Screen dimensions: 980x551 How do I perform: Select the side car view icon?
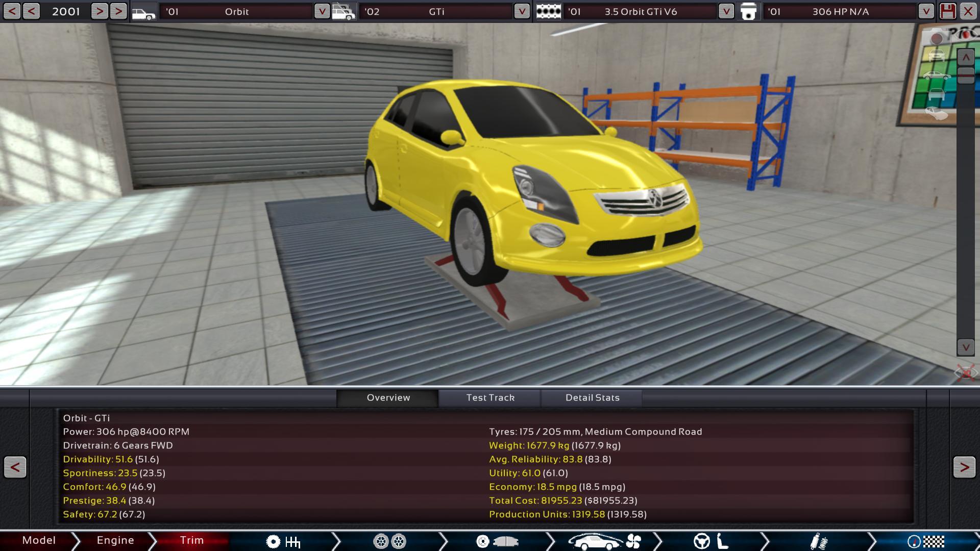pyautogui.click(x=937, y=75)
